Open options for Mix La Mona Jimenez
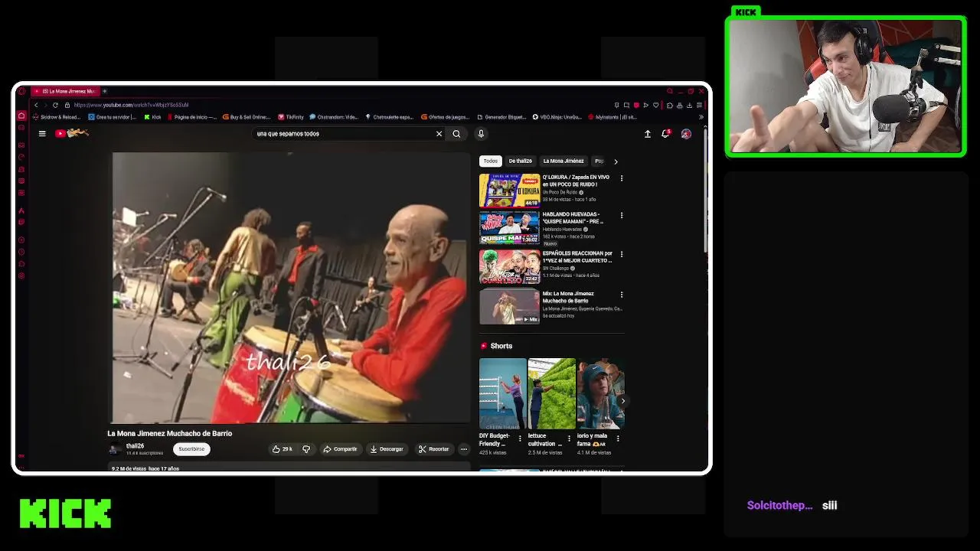The height and width of the screenshot is (551, 980). pyautogui.click(x=621, y=295)
